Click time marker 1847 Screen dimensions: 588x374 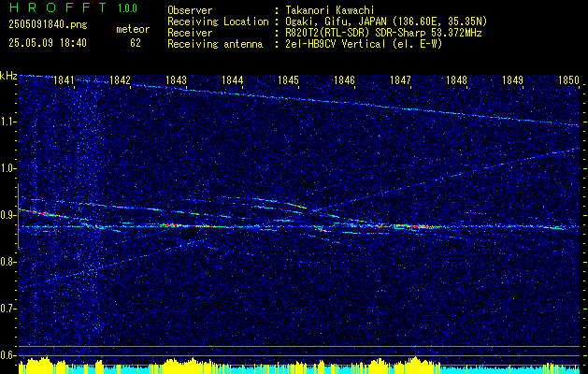click(400, 80)
